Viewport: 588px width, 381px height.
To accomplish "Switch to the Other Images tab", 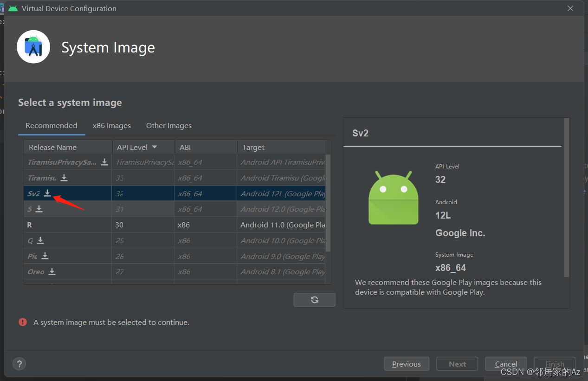I will [x=169, y=126].
